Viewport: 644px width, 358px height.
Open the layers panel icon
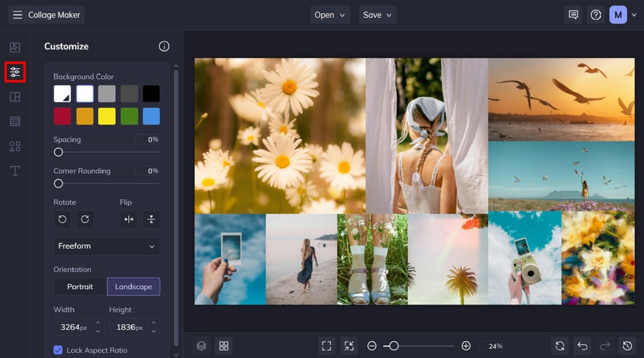tap(201, 346)
